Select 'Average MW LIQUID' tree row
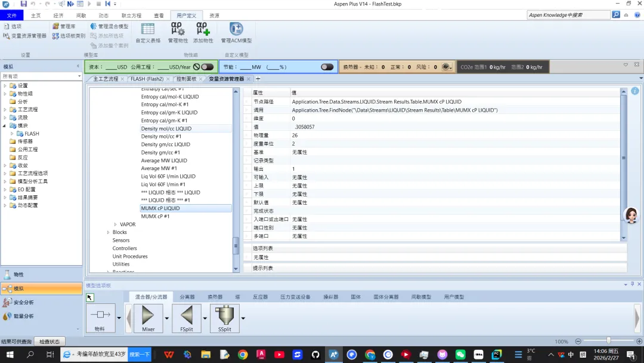The image size is (644, 363). tap(164, 161)
